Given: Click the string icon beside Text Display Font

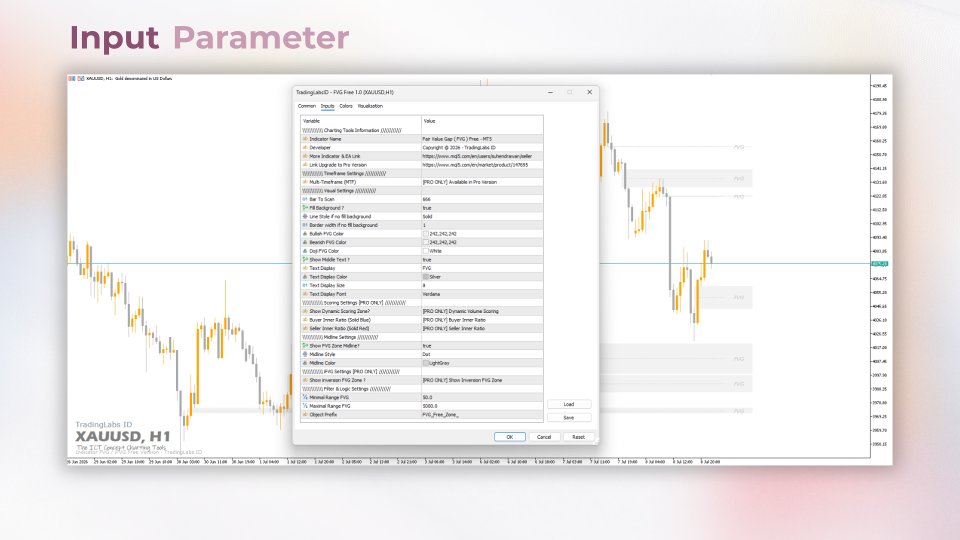Looking at the screenshot, I should (305, 294).
